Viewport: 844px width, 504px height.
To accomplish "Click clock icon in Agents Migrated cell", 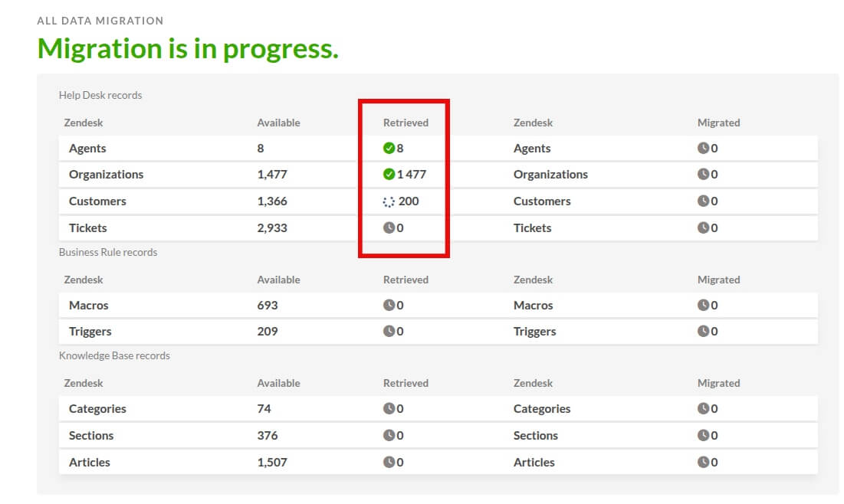I will 703,148.
